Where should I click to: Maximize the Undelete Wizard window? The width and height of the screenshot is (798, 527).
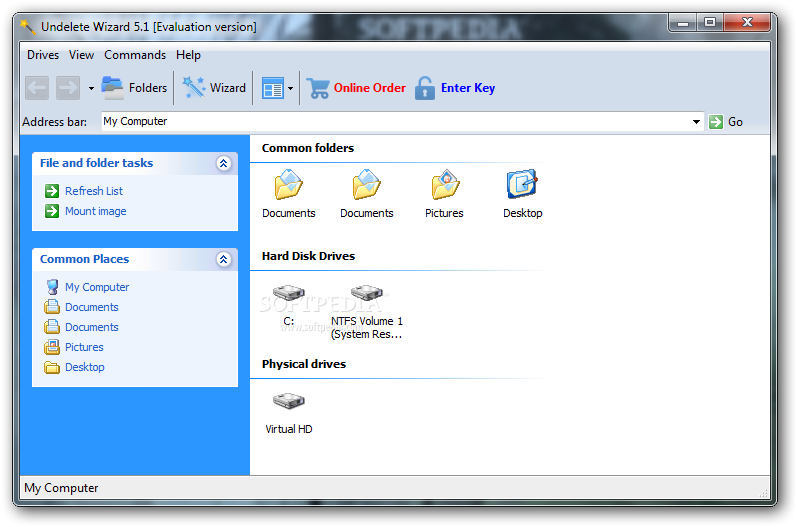(710, 23)
